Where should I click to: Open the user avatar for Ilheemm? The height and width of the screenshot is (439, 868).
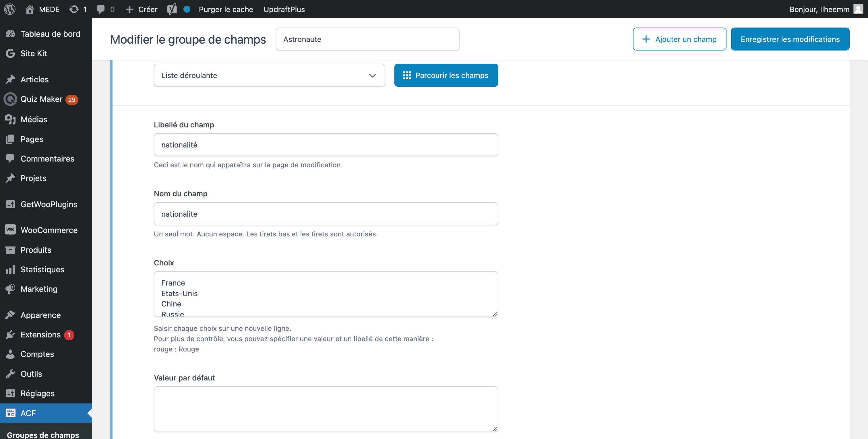coord(858,9)
